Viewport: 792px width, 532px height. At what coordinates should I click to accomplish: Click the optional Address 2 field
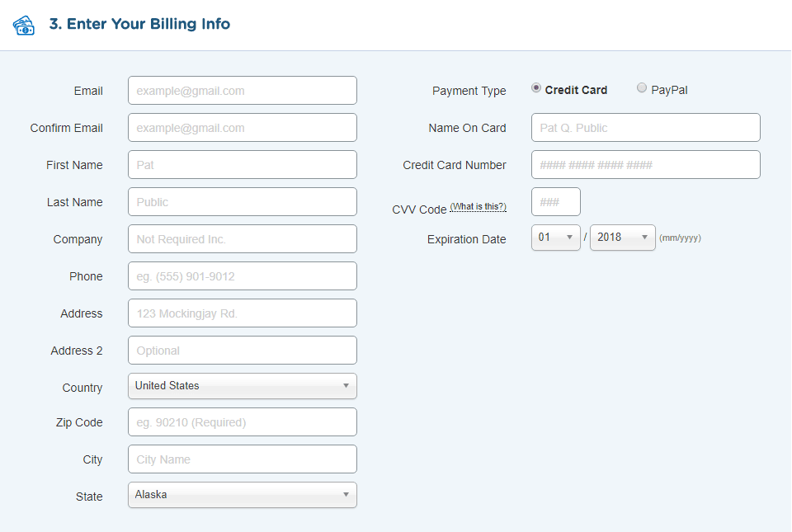[242, 350]
